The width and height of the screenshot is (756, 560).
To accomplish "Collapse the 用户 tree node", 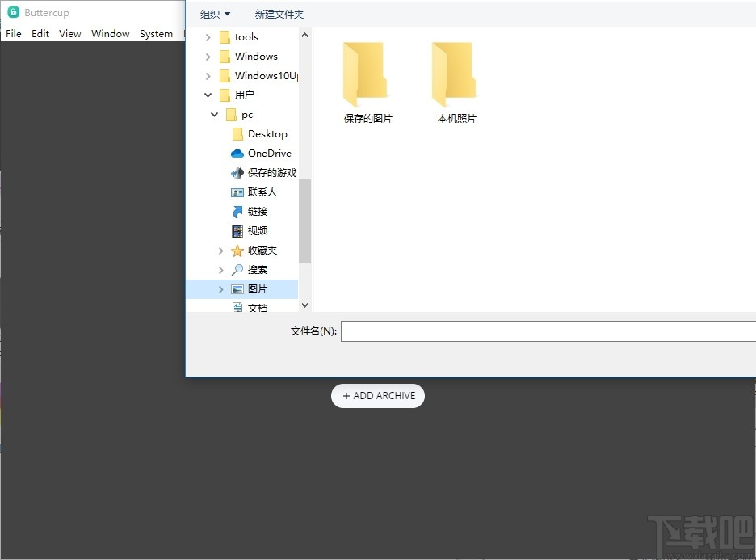I will [206, 95].
